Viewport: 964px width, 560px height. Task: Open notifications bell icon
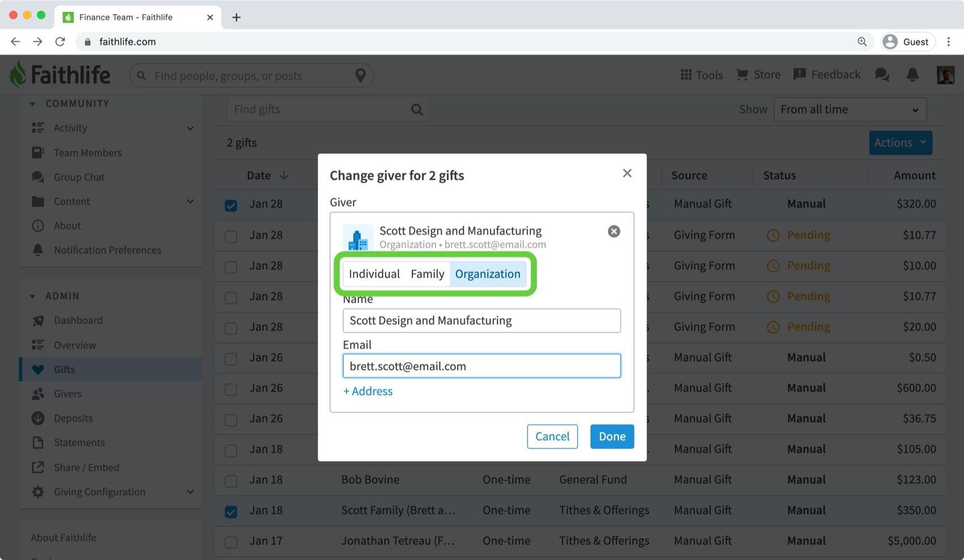click(x=912, y=75)
